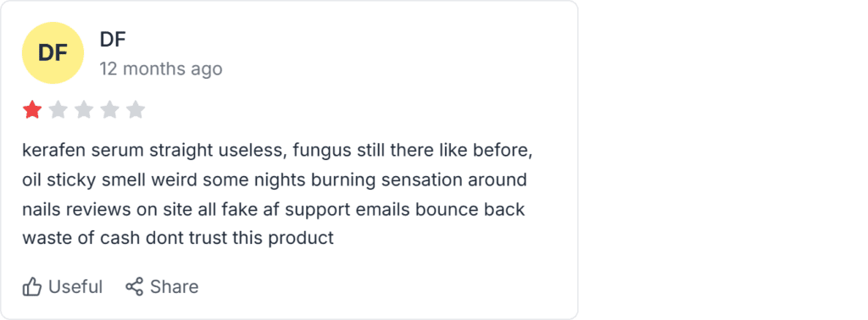Click the review line starting with kerafen serum
This screenshot has height=320, width=868.
coord(277,151)
